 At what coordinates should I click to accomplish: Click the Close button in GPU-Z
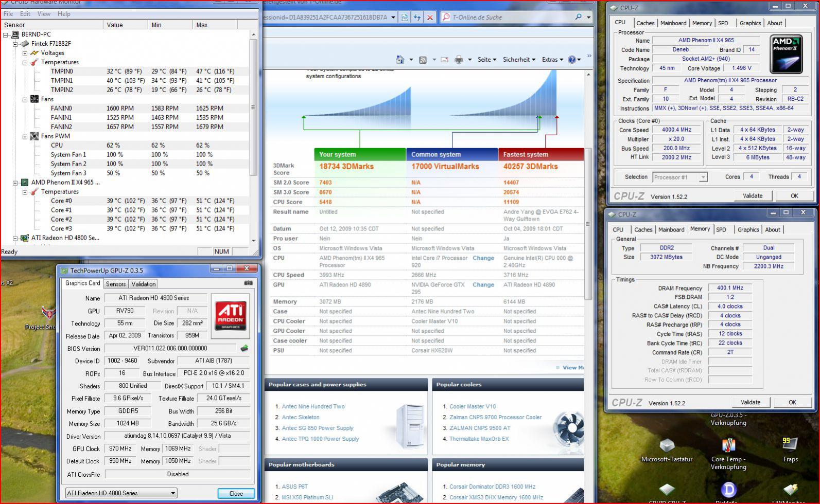[236, 493]
